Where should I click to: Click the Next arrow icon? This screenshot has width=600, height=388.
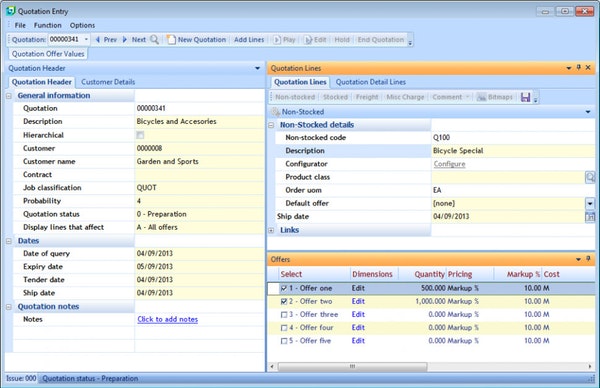tap(125, 39)
